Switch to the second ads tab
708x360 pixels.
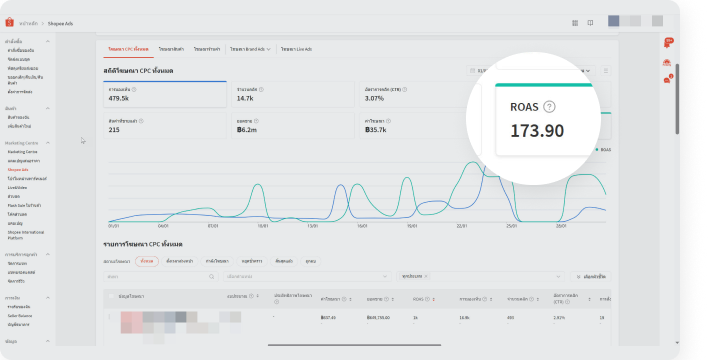(x=171, y=49)
